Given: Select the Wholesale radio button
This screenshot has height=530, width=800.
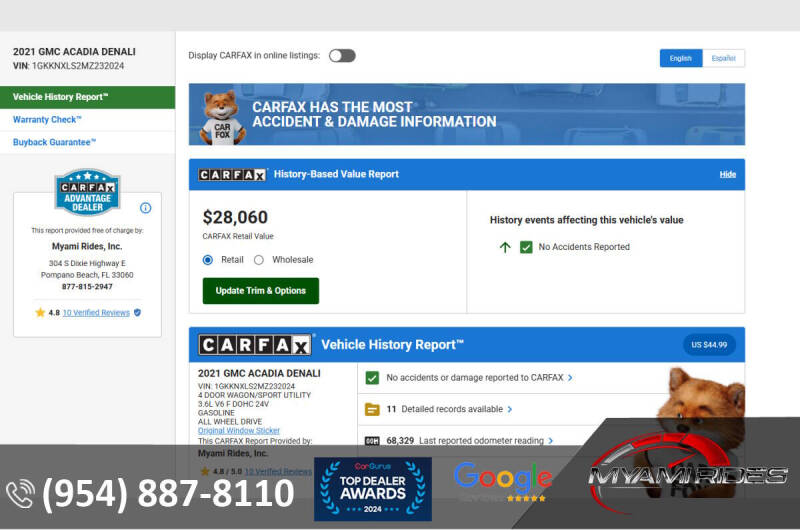Looking at the screenshot, I should pos(258,260).
